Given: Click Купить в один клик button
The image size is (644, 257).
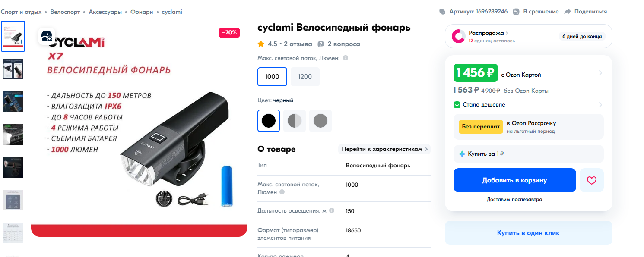Looking at the screenshot, I should coord(528,233).
